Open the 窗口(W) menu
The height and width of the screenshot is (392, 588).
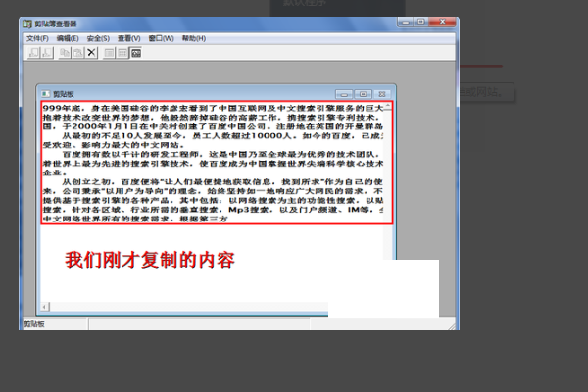[162, 38]
